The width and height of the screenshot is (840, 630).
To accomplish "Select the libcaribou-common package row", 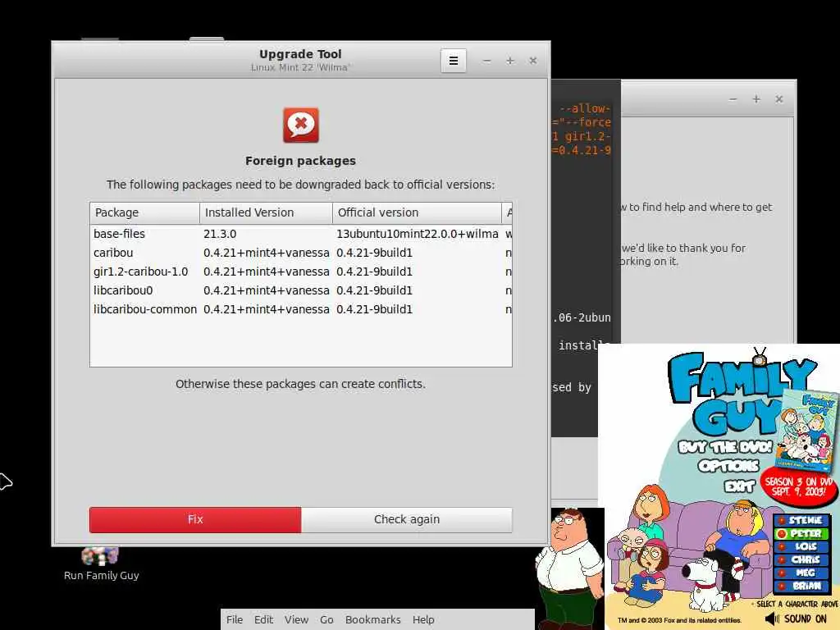I will pos(300,309).
